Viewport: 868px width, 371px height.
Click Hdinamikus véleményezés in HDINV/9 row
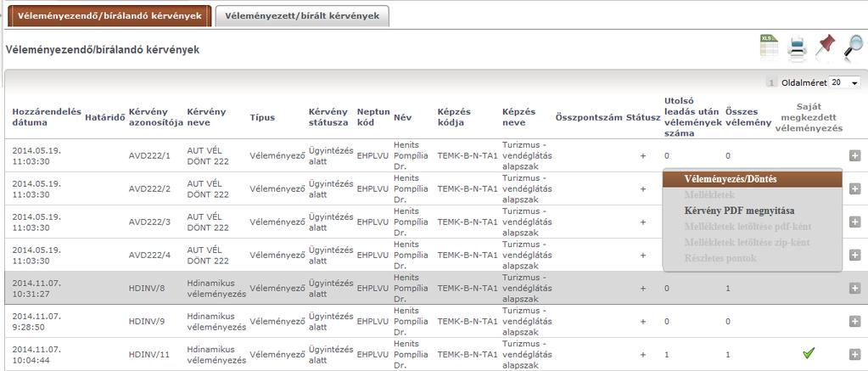pyautogui.click(x=216, y=321)
